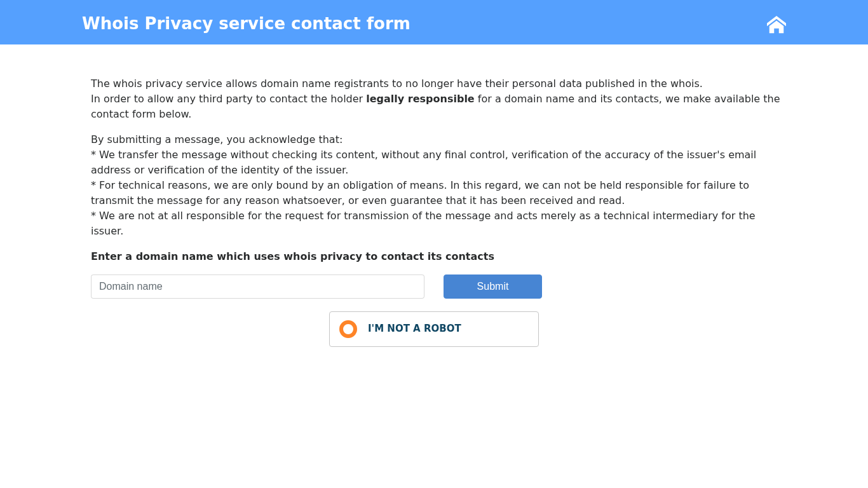The image size is (868, 488).
Task: Focus the Domain name input field
Action: (257, 287)
